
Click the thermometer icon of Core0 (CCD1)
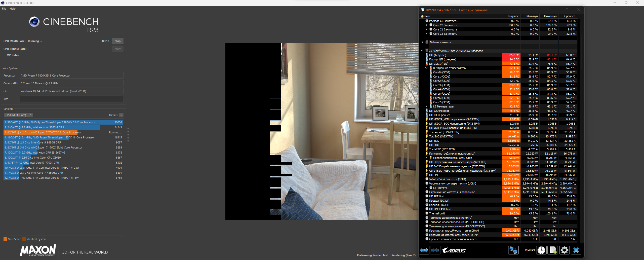(431, 72)
